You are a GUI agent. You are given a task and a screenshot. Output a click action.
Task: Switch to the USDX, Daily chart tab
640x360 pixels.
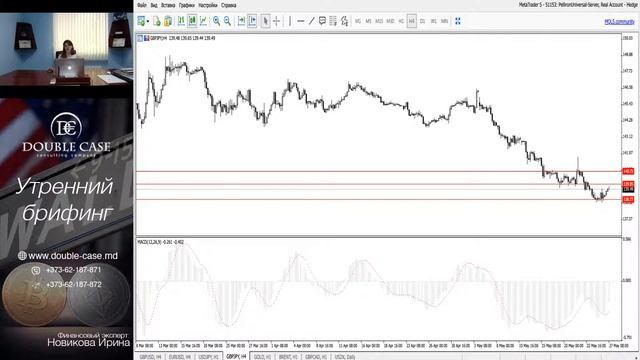point(345,357)
